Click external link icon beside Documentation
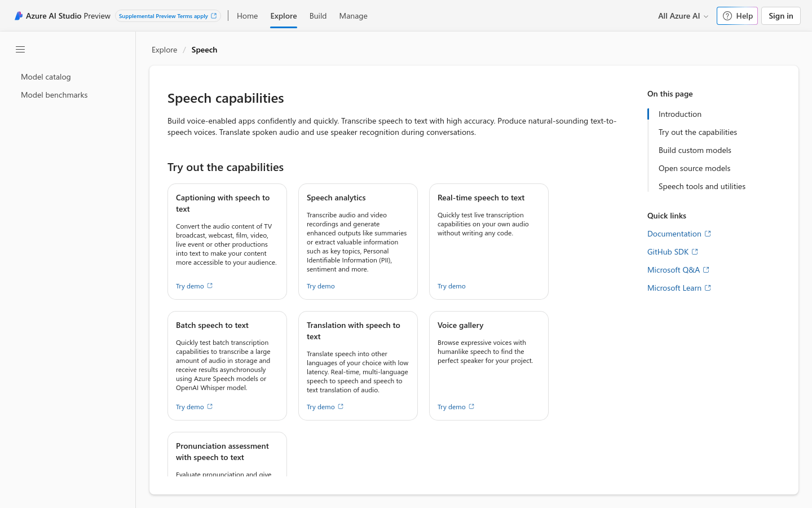812x508 pixels. click(708, 234)
